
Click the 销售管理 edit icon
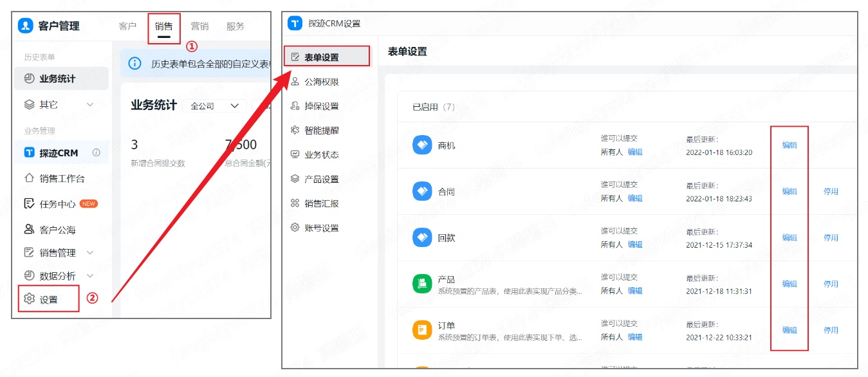(x=29, y=253)
